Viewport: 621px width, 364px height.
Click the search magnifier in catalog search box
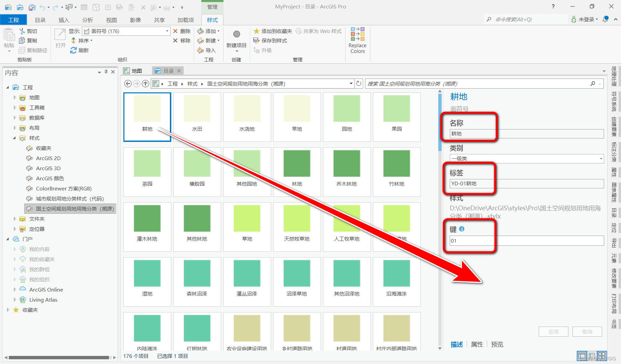click(593, 84)
